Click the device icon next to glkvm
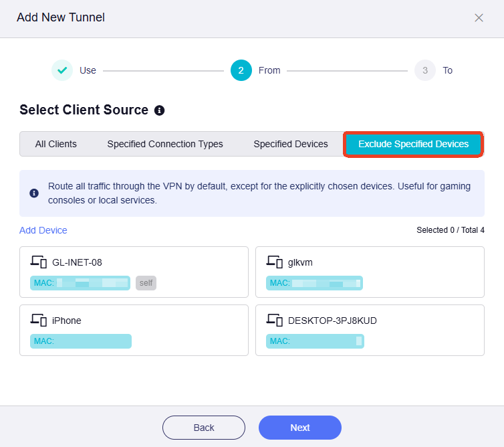The height and width of the screenshot is (447, 504). click(274, 262)
